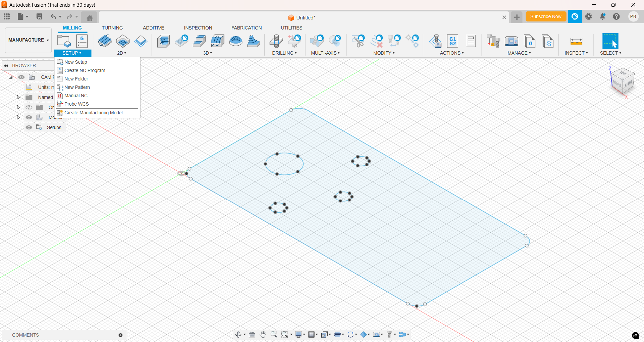This screenshot has height=342, width=644.
Task: Select the 2D Adaptive Clearing tool
Action: (105, 41)
